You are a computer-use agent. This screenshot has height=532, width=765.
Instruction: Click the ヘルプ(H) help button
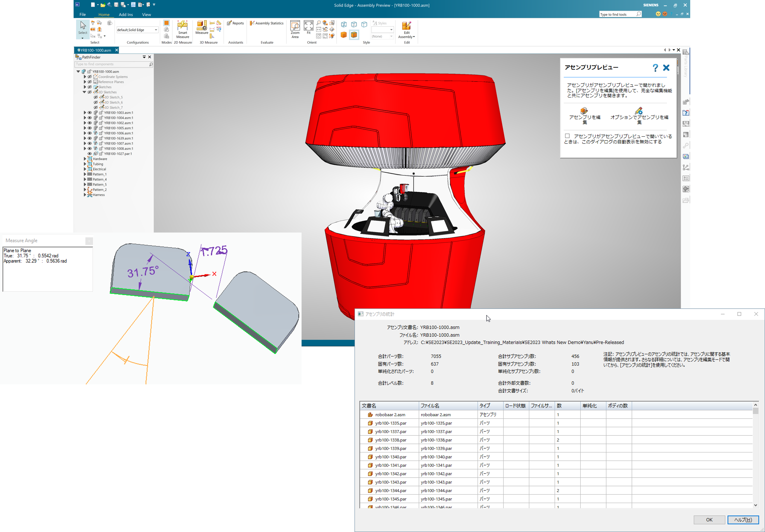tap(743, 519)
